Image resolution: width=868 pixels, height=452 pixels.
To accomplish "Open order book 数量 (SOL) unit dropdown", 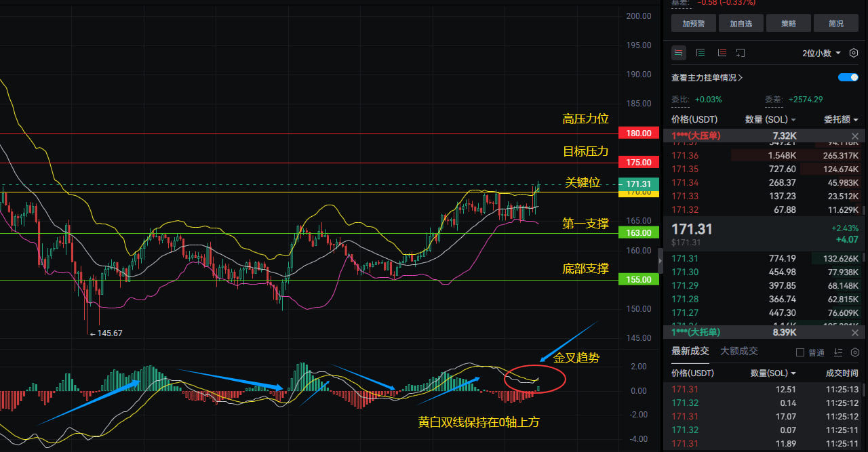I will [770, 119].
